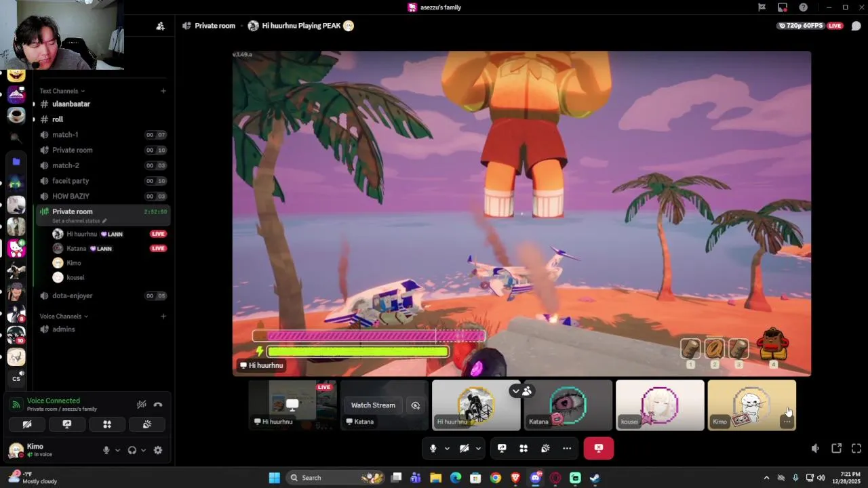Click 'Set a channel status' text

76,221
